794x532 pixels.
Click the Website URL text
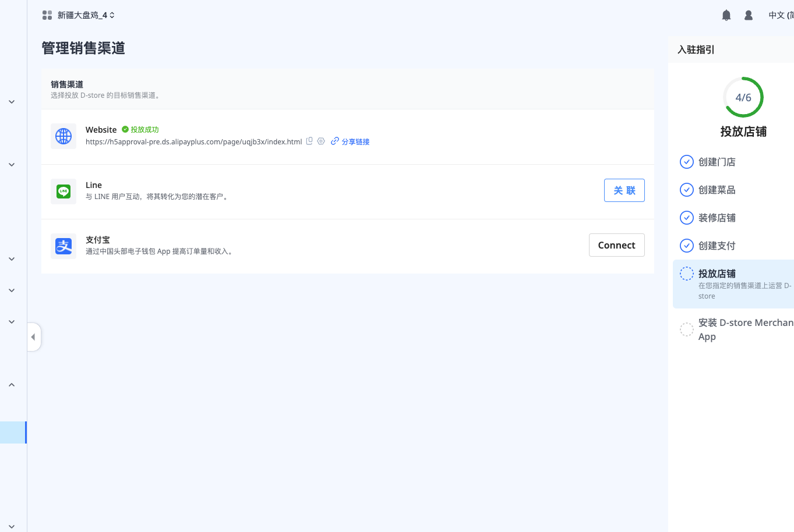(x=193, y=141)
